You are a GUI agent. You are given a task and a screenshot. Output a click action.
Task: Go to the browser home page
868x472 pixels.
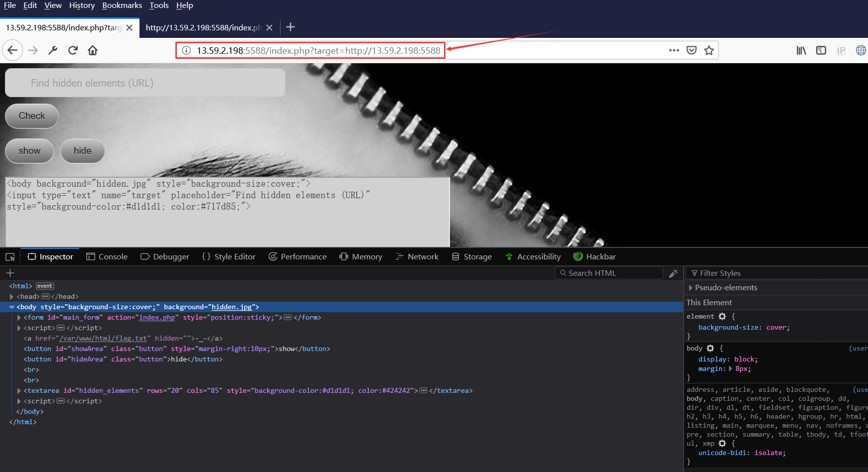(93, 50)
